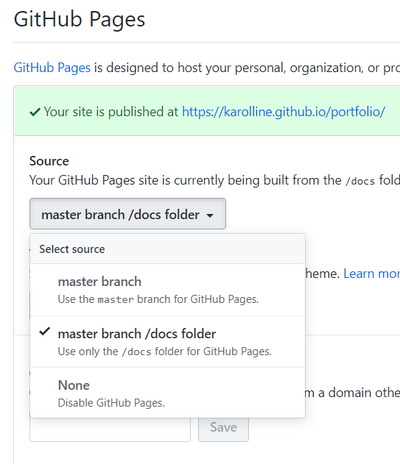This screenshot has width=400, height=464.
Task: Follow the Learn more theme link
Action: click(x=372, y=274)
